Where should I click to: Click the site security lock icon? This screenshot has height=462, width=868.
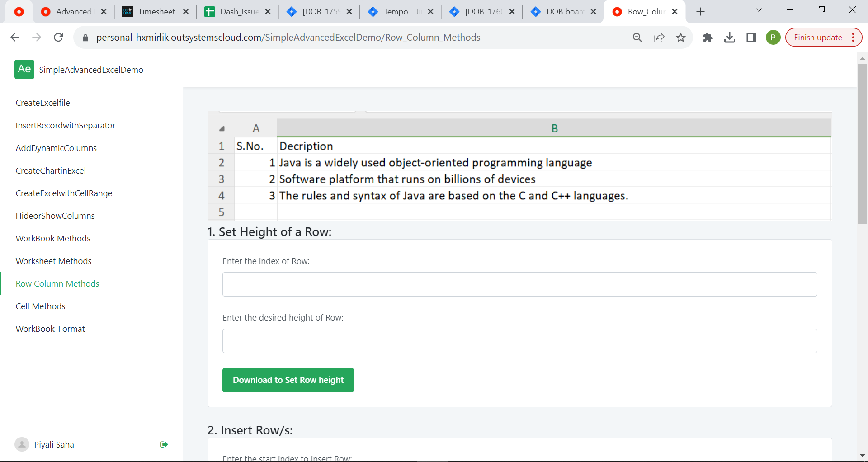pyautogui.click(x=85, y=38)
